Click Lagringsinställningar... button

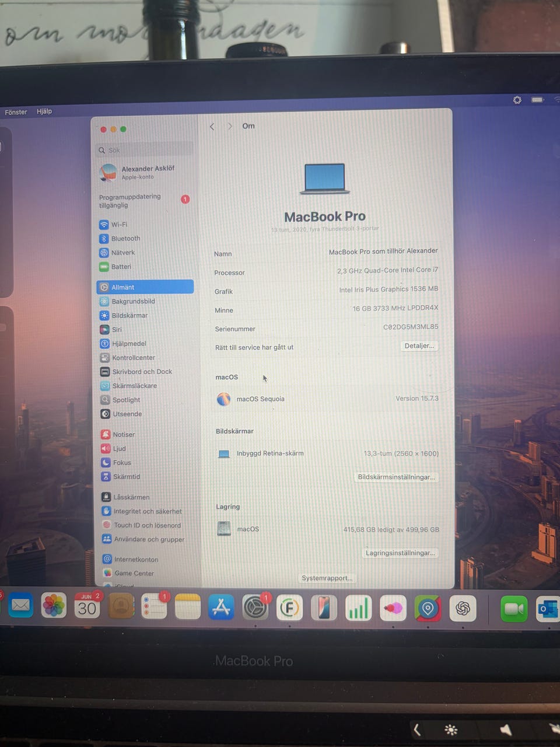click(400, 553)
